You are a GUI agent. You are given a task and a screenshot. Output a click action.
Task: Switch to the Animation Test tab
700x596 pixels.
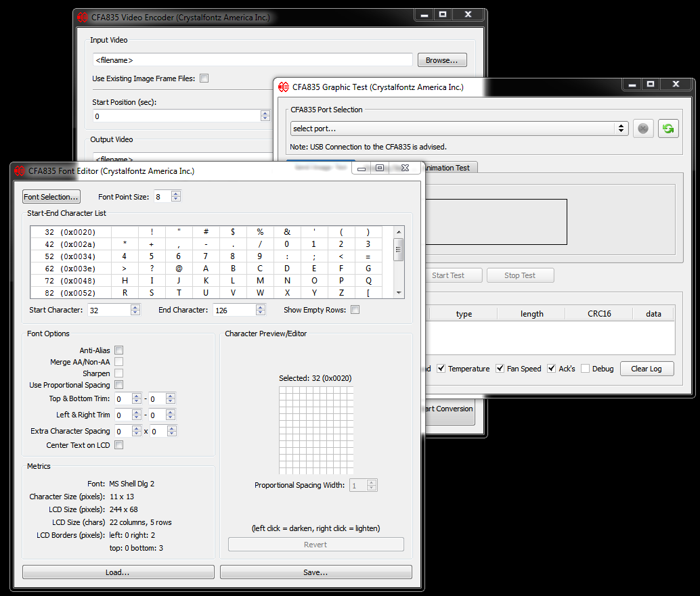[449, 168]
